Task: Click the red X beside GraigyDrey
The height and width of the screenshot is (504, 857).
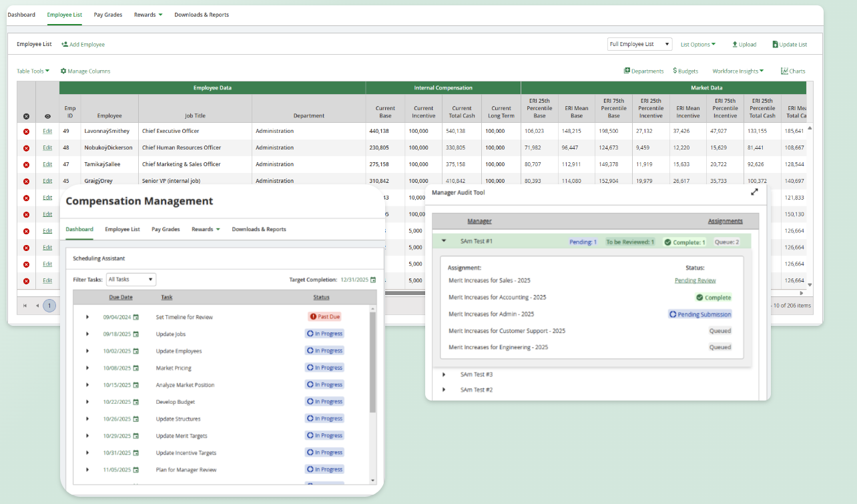Action: [x=26, y=182]
